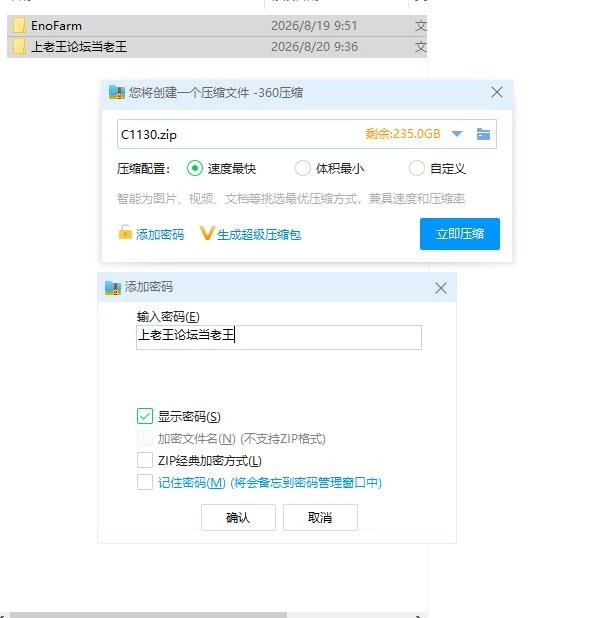This screenshot has height=618, width=590.
Task: Click the date 2026/8/20 9:36
Action: coord(314,47)
